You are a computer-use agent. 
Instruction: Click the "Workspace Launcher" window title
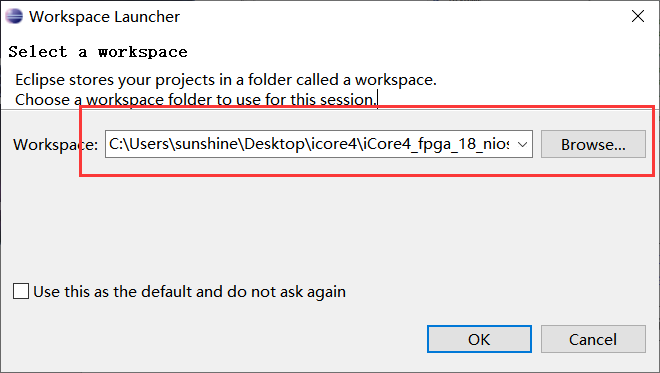(104, 17)
